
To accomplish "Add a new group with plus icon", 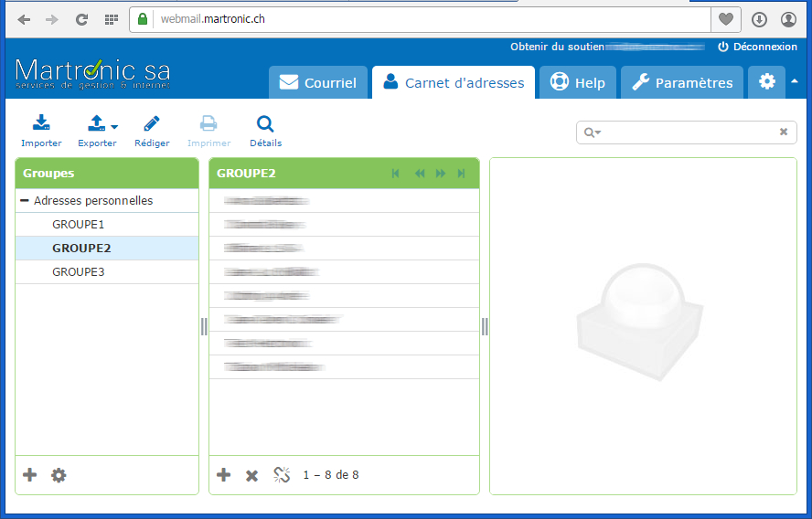I will pos(30,475).
